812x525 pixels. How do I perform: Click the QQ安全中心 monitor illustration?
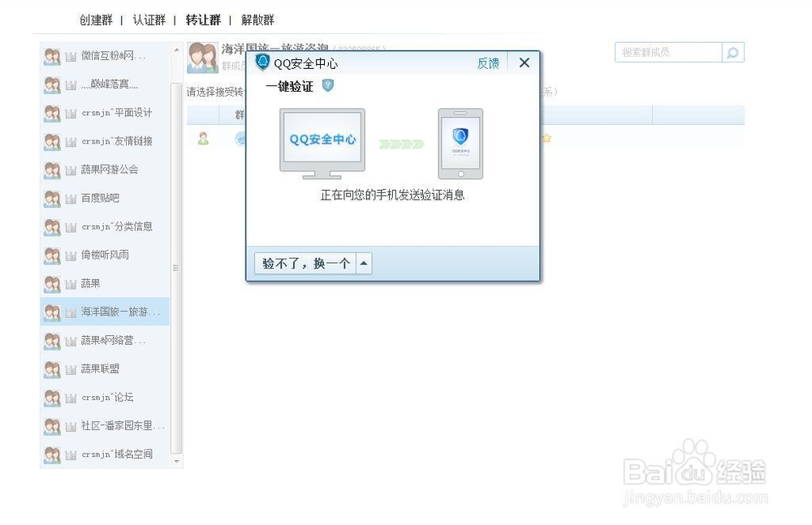tap(322, 144)
